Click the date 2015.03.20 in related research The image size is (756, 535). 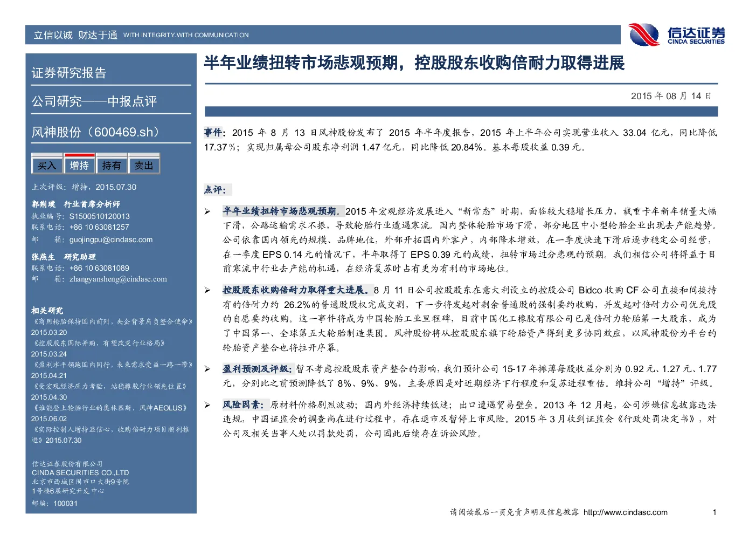pos(49,332)
